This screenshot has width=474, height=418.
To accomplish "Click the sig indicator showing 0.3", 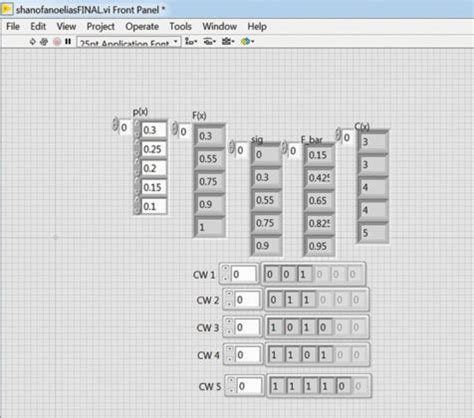I will point(266,177).
